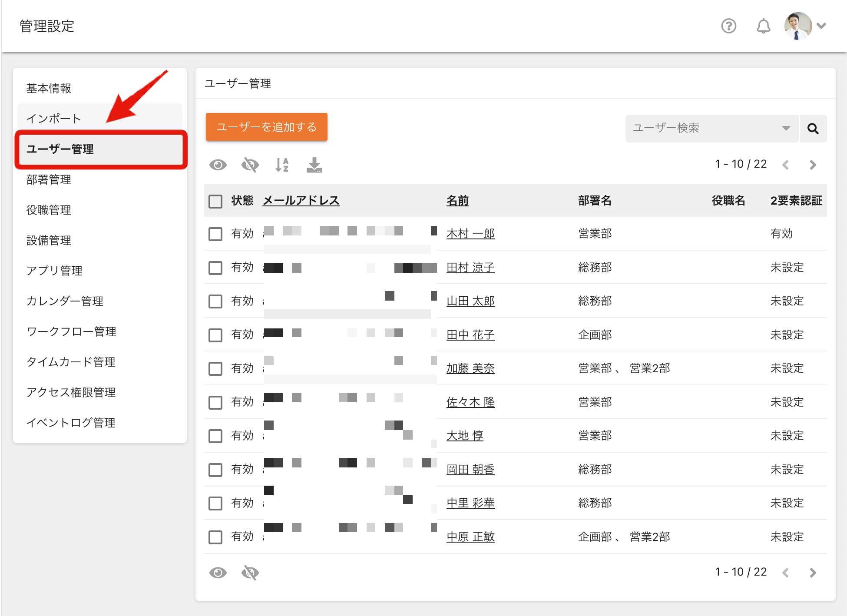Click the user profile avatar
This screenshot has height=616, width=847.
tap(798, 26)
